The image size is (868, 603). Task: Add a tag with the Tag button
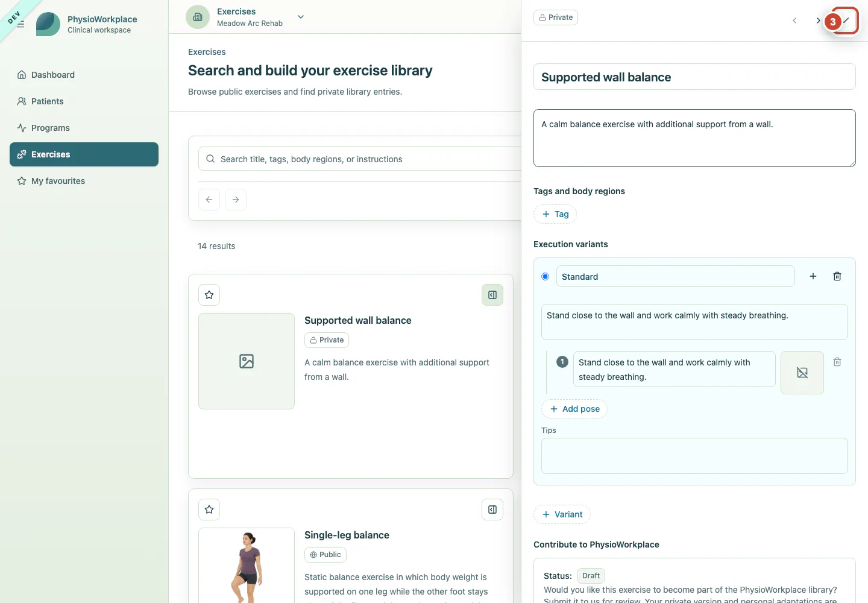pyautogui.click(x=555, y=214)
